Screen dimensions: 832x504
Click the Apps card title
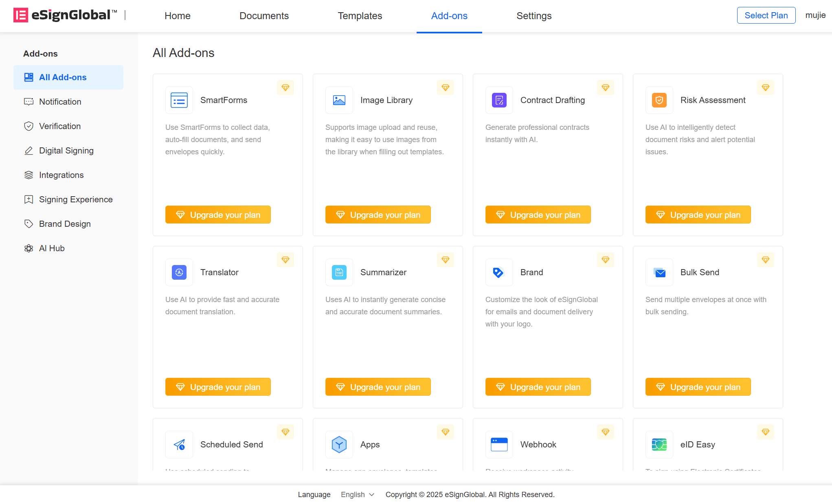pos(370,445)
